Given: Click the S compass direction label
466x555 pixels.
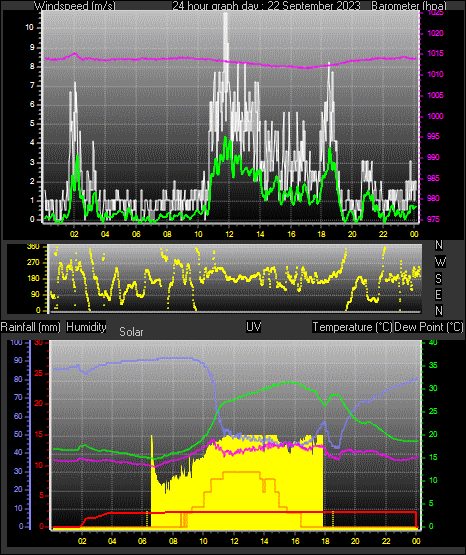Looking at the screenshot, I should tap(438, 279).
